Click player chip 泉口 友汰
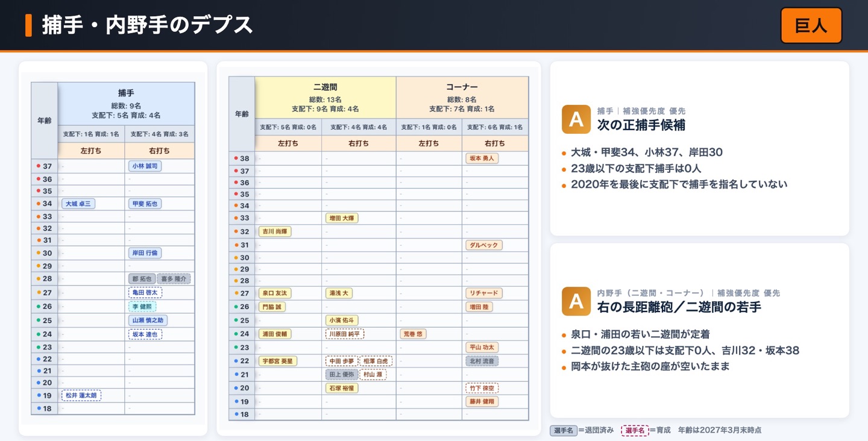The width and height of the screenshot is (868, 441). click(x=275, y=293)
